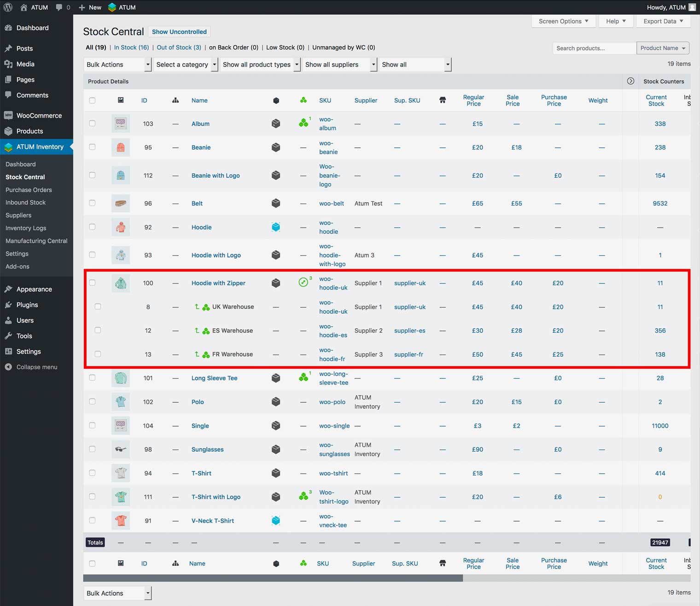Click the hierarchy column header icon
The image size is (700, 606).
pyautogui.click(x=175, y=100)
